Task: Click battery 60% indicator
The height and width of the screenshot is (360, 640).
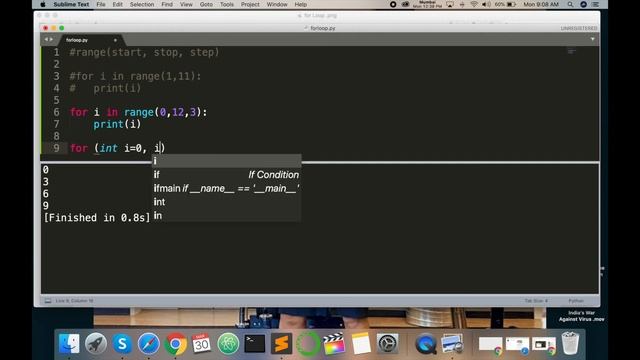Action: (505, 4)
